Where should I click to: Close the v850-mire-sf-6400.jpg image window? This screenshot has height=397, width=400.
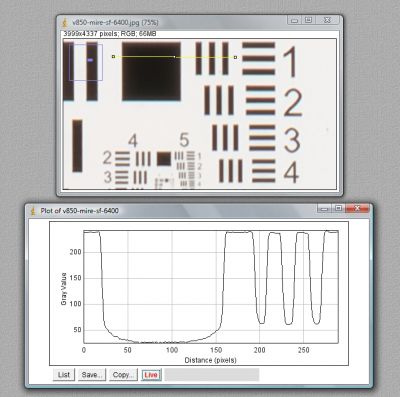point(328,20)
